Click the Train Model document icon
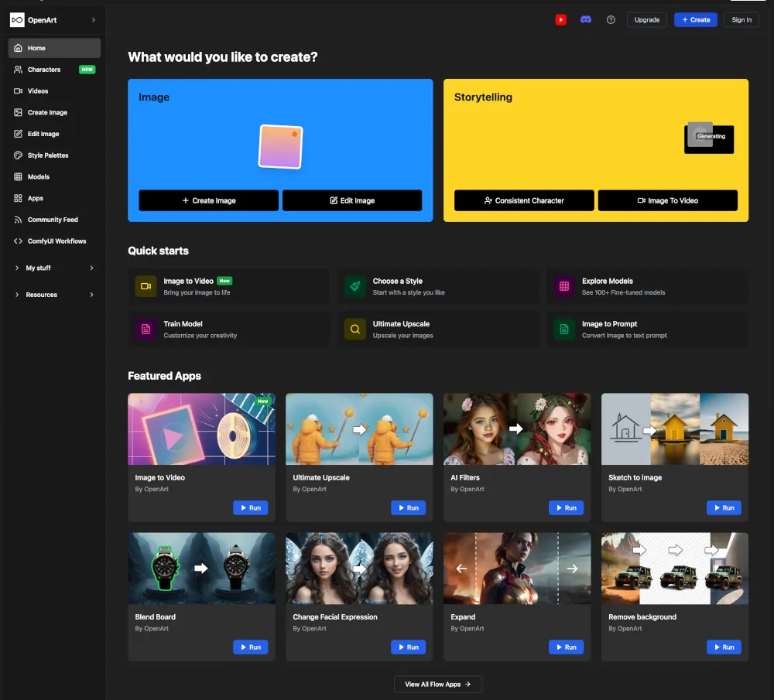The image size is (774, 700). [146, 329]
